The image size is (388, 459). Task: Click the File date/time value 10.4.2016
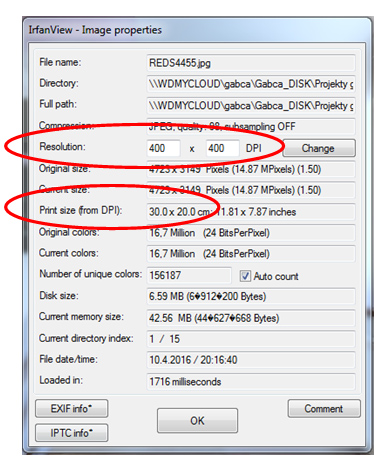(251, 360)
